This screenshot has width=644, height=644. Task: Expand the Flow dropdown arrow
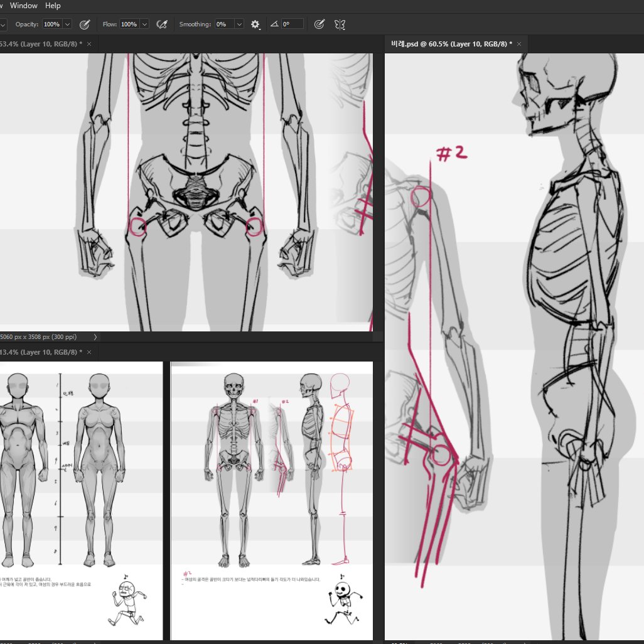click(144, 24)
